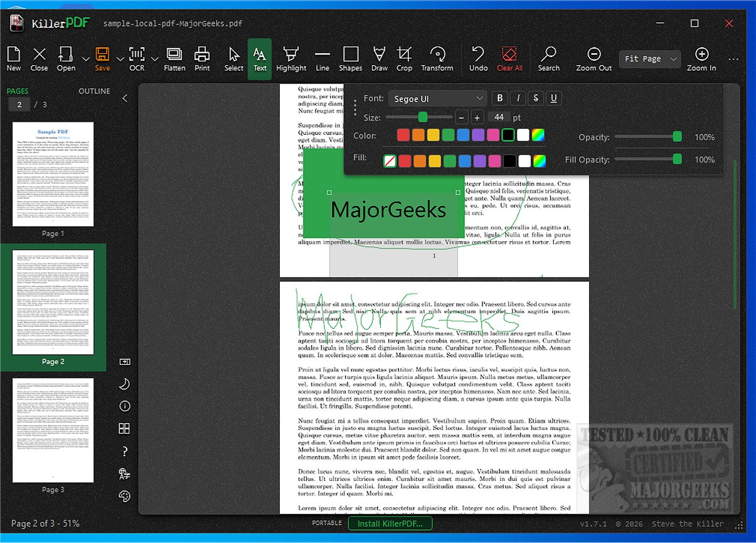Click Clear All annotations
Screen dimensions: 756x543
(509, 59)
